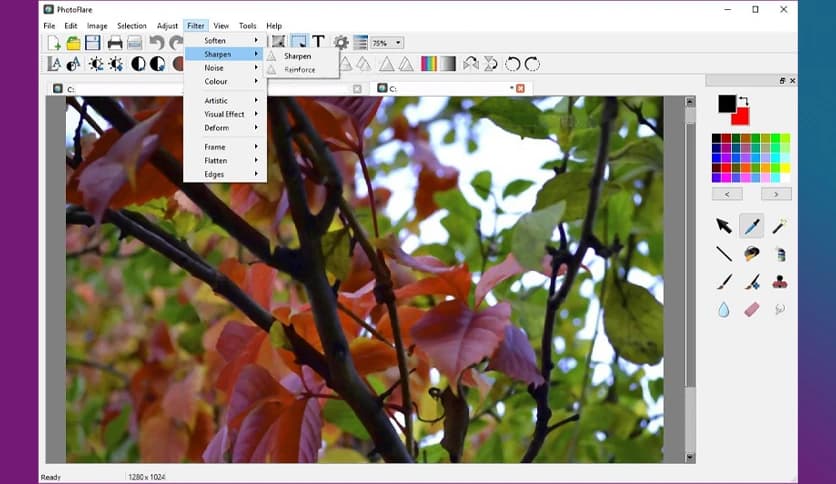Image resolution: width=836 pixels, height=484 pixels.
Task: Increase brightness using the sun icon
Action: [95, 64]
